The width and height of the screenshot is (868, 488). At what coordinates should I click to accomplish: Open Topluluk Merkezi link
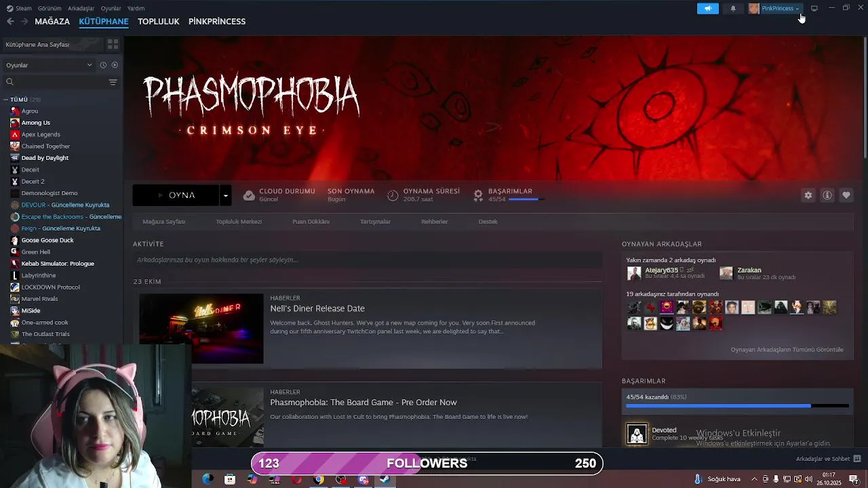239,222
